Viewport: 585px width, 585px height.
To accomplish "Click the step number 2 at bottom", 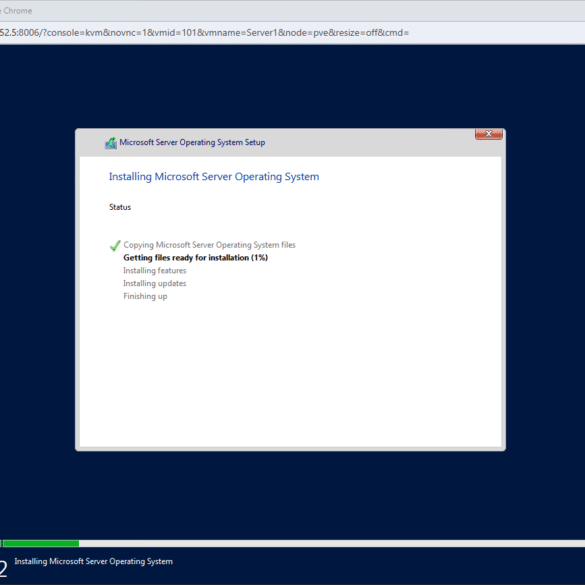I will coord(3,569).
